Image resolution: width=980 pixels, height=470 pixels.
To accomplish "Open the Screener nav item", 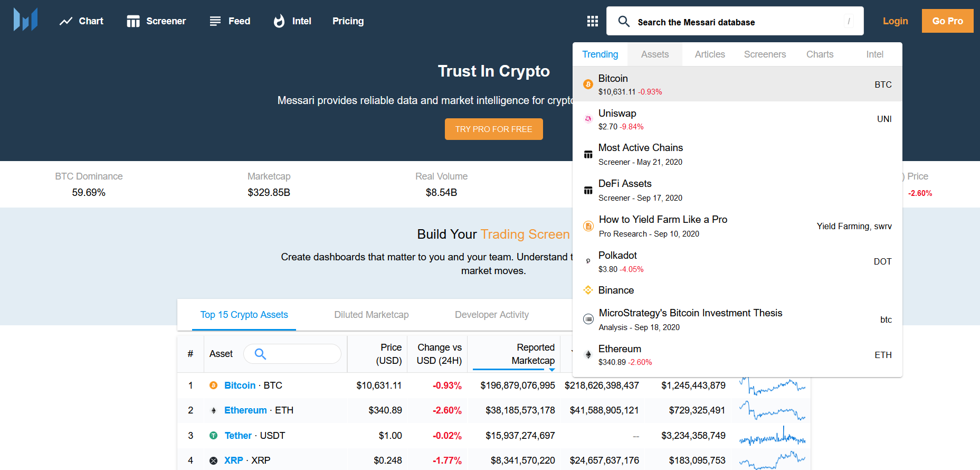I will click(156, 21).
